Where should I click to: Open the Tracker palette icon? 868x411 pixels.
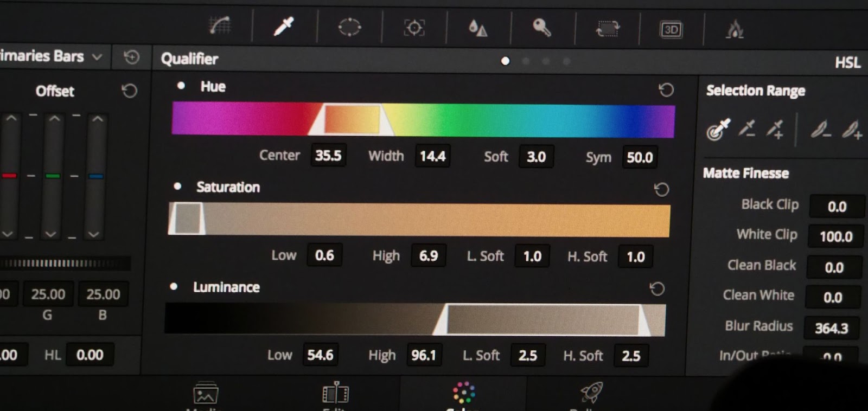(x=414, y=27)
